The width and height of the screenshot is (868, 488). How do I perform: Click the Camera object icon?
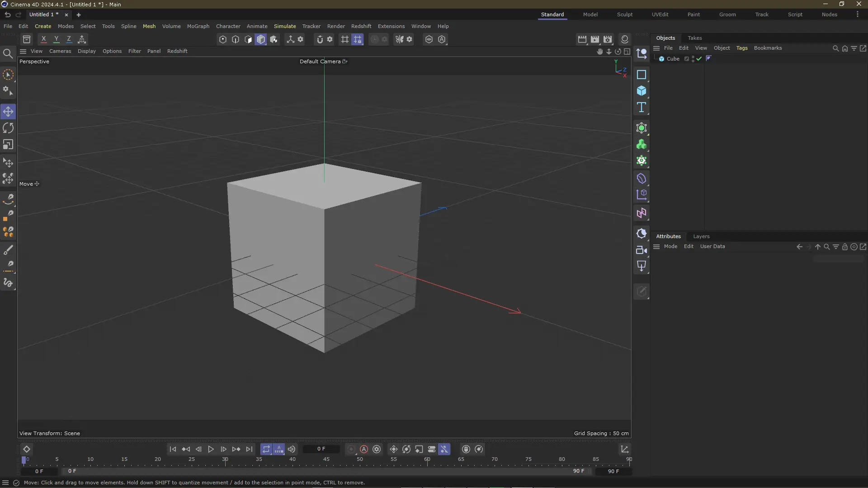pos(641,250)
